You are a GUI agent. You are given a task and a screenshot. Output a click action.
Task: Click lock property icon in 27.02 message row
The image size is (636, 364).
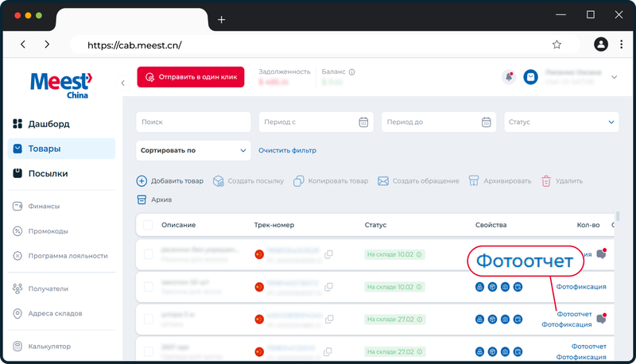(479, 319)
